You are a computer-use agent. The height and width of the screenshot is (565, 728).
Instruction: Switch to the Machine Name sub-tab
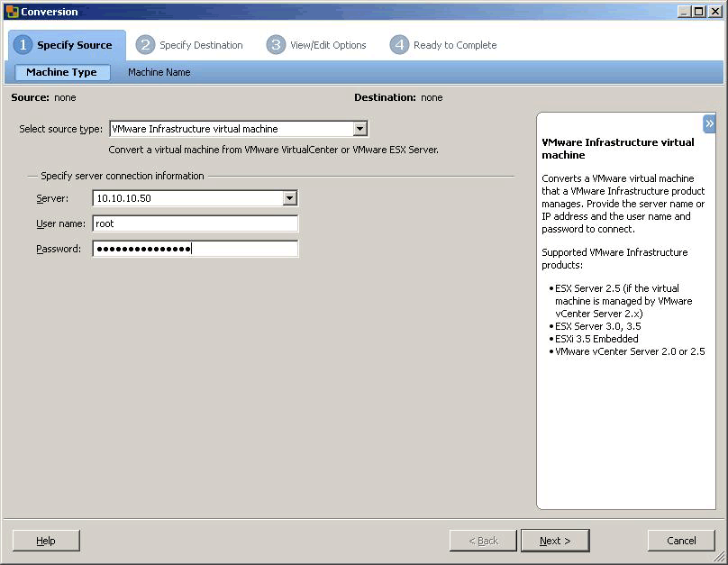[159, 72]
